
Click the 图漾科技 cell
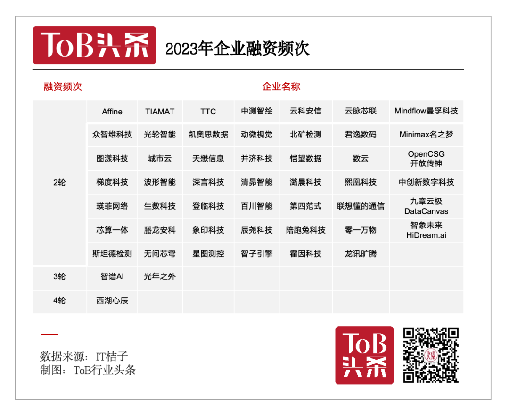pos(112,159)
